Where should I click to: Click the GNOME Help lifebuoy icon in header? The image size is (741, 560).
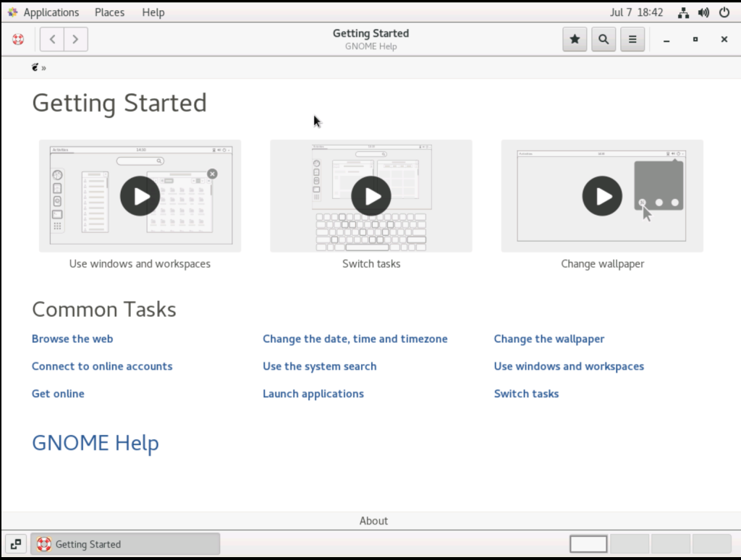(18, 39)
